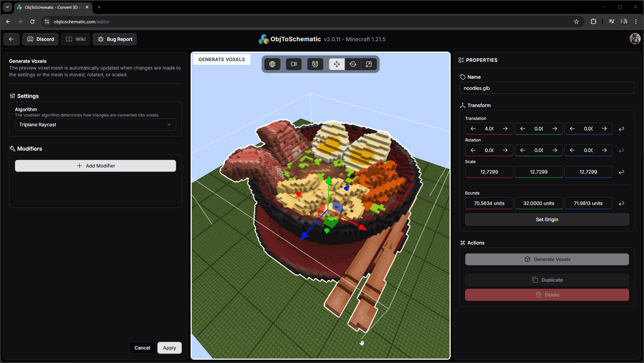The width and height of the screenshot is (644, 363).
Task: Close the ObjToSchematic browser tab
Action: 87,7
